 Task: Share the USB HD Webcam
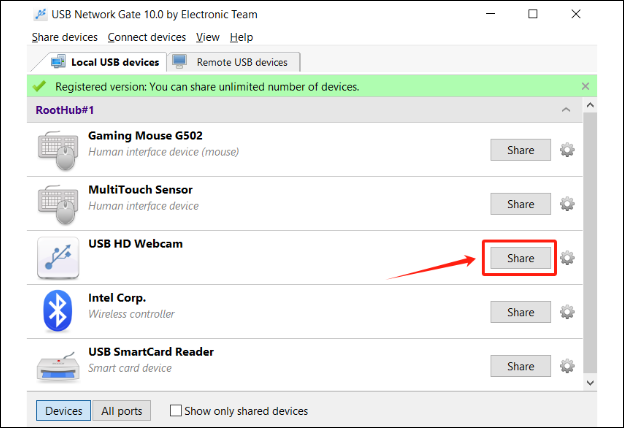click(x=521, y=258)
